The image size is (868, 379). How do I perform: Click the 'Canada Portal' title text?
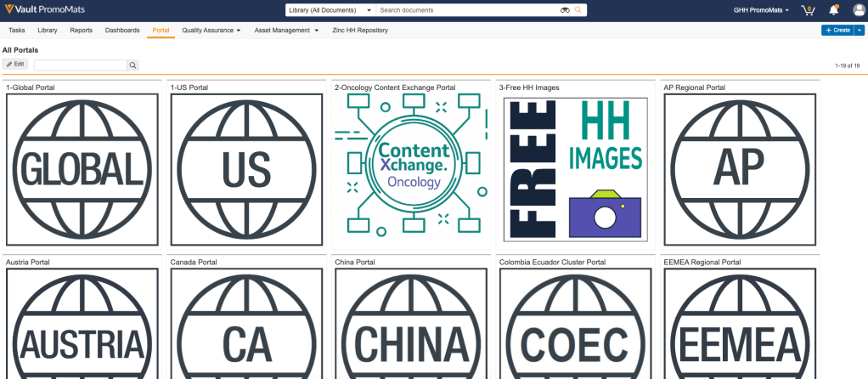[194, 262]
